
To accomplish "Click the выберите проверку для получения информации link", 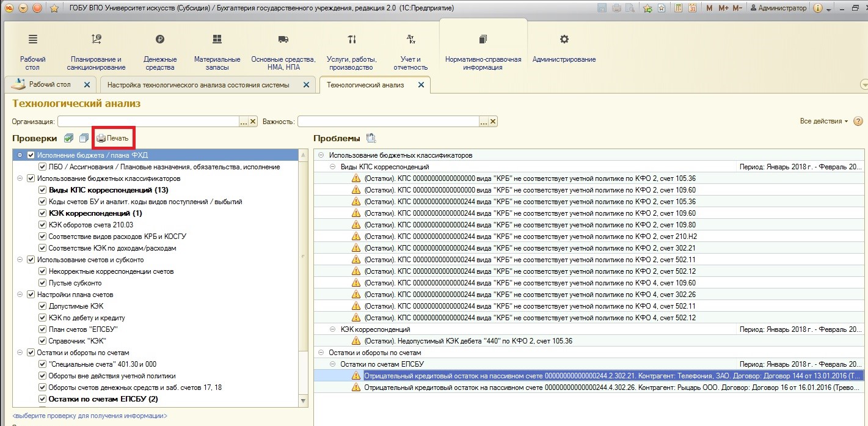I will [90, 416].
